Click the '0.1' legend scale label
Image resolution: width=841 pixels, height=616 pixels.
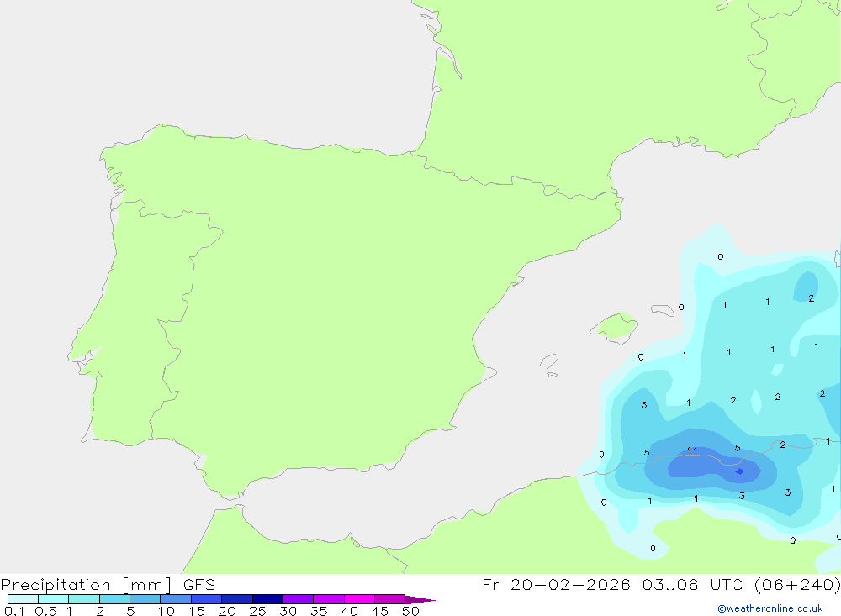pos(14,611)
